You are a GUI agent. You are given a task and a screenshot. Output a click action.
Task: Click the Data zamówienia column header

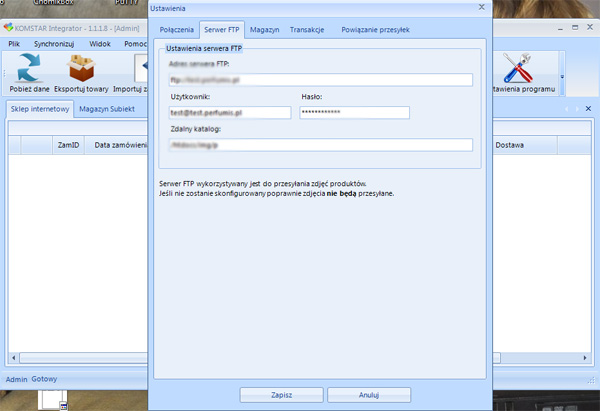pos(116,145)
